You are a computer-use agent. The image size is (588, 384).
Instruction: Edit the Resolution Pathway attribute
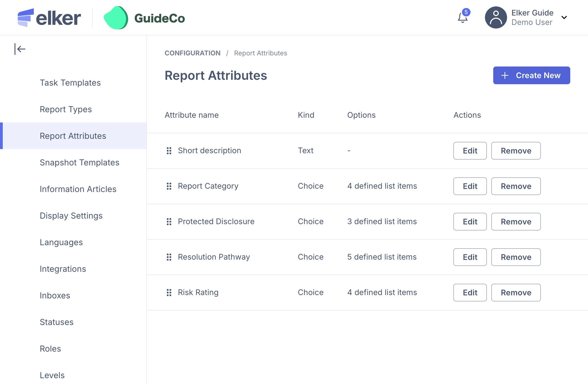(470, 257)
